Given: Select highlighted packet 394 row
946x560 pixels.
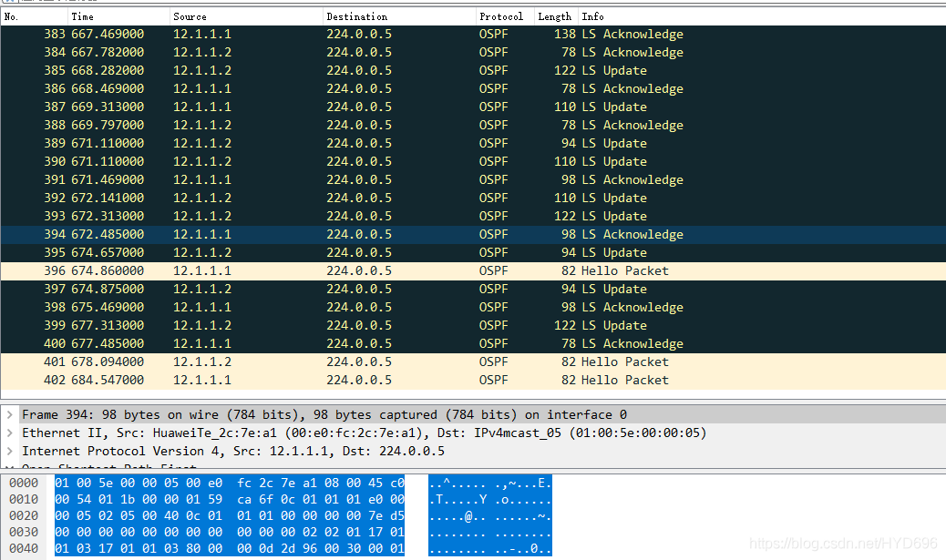Looking at the screenshot, I should [x=473, y=235].
